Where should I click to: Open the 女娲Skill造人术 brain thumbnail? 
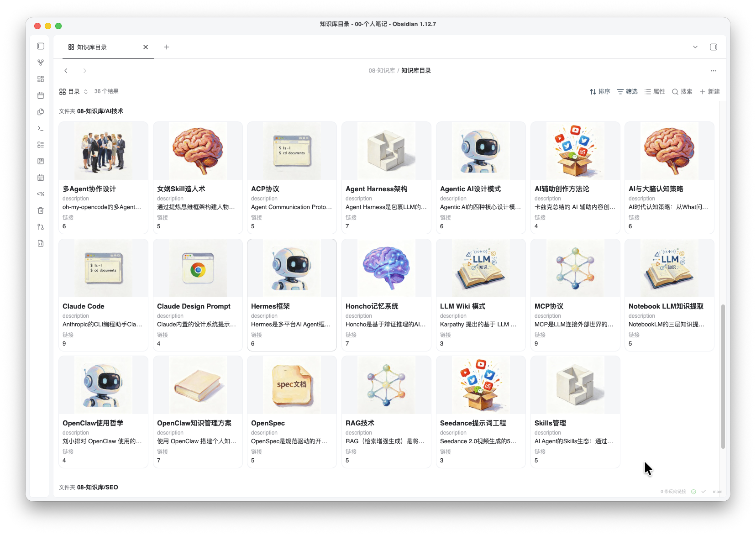pos(198,151)
